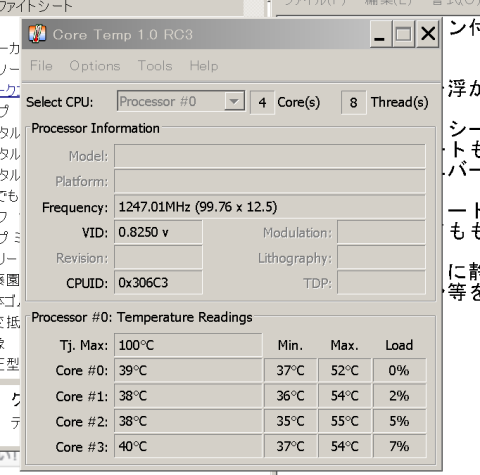Click Core #0 maximum temperature 52°C

pos(345,370)
